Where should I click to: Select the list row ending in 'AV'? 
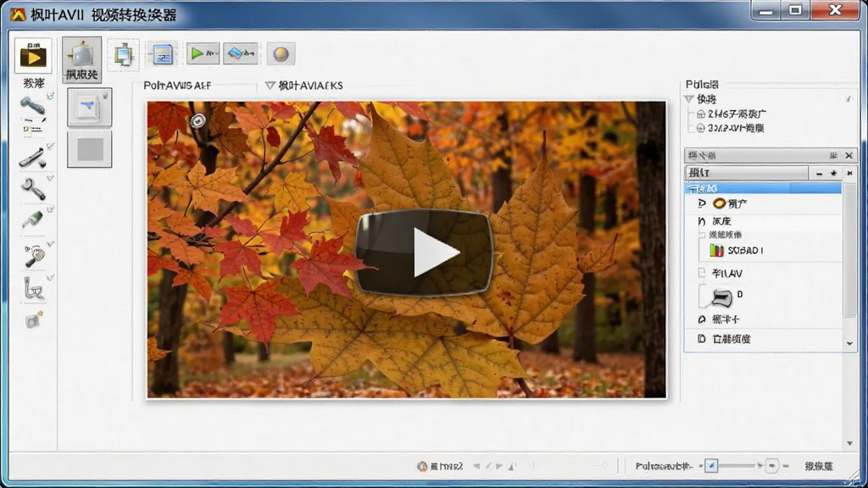pyautogui.click(x=726, y=274)
